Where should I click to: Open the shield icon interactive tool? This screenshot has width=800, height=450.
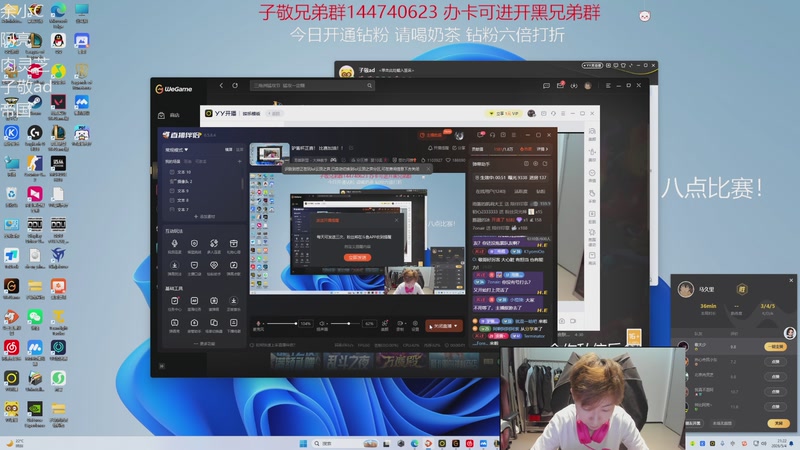[x=194, y=245]
